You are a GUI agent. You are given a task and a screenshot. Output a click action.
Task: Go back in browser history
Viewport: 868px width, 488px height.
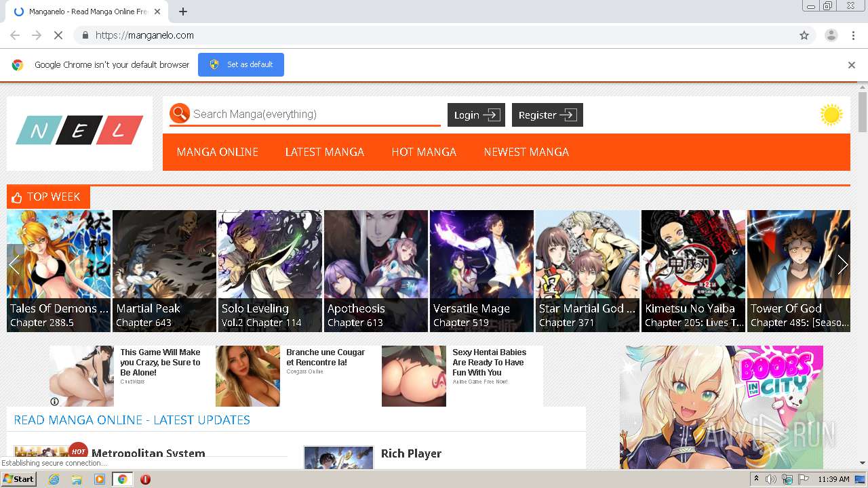(x=15, y=35)
